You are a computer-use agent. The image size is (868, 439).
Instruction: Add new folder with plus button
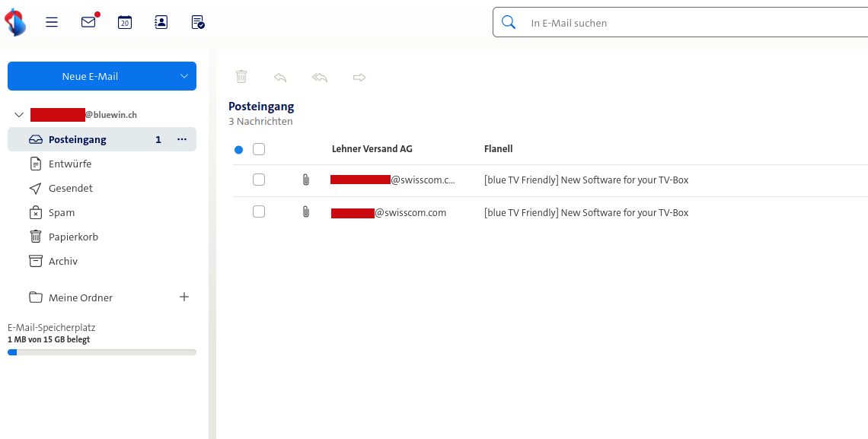pos(183,297)
